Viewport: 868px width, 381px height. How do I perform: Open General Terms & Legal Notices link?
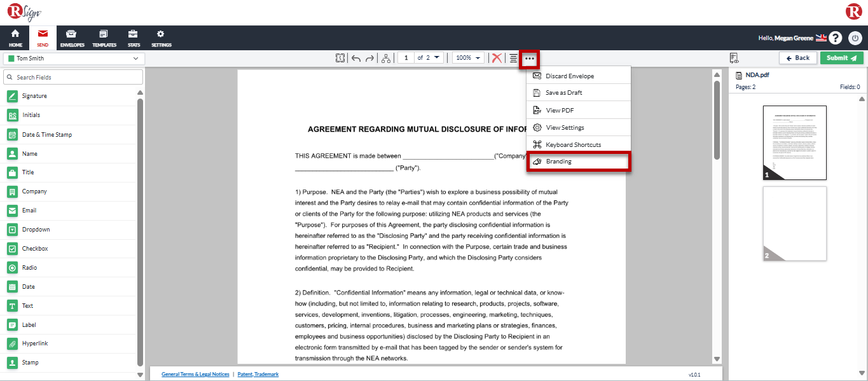coord(195,375)
